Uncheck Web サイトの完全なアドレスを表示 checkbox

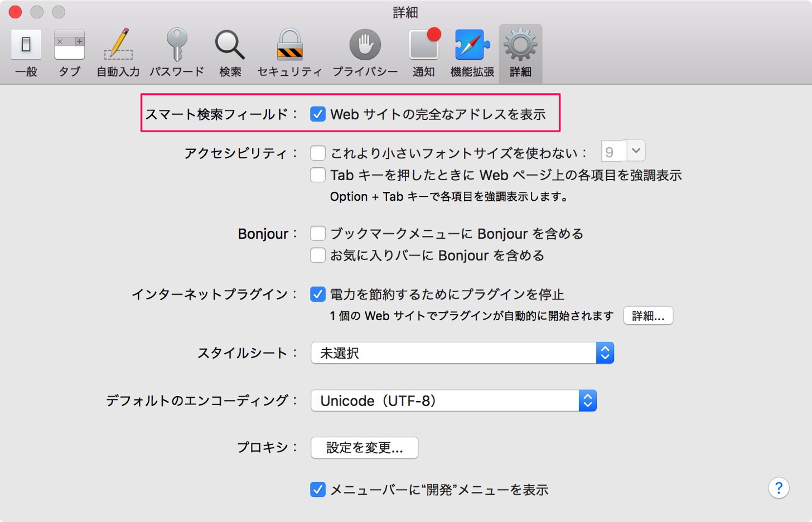(x=318, y=114)
